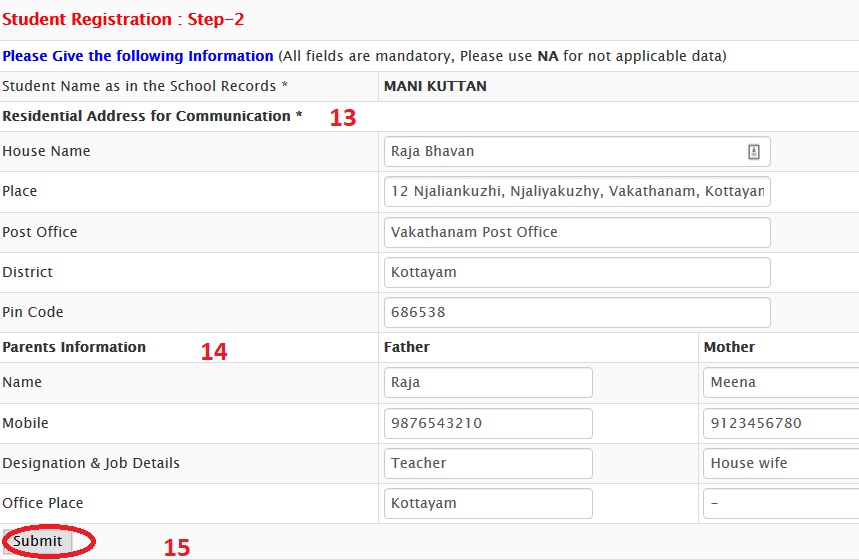Click the 'Designation & Job Details' label
This screenshot has width=859, height=560.
[x=91, y=464]
